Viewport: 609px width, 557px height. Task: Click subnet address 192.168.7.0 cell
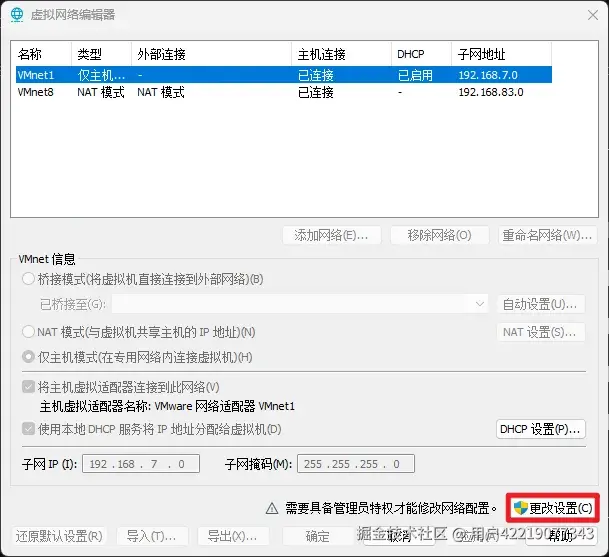[x=488, y=75]
